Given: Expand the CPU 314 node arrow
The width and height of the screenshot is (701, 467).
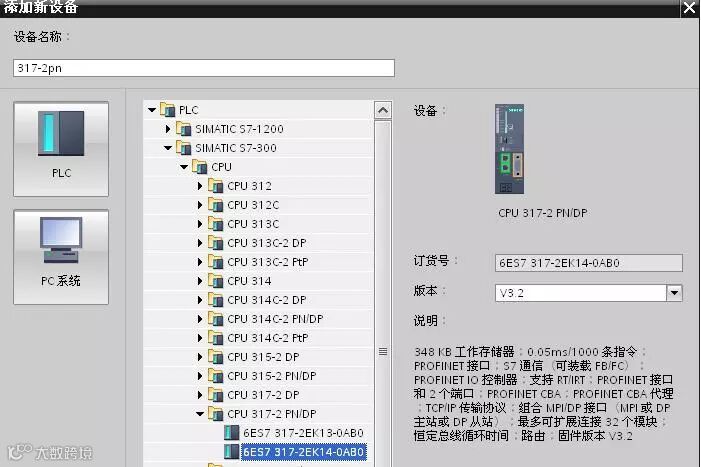Looking at the screenshot, I should pyautogui.click(x=200, y=281).
